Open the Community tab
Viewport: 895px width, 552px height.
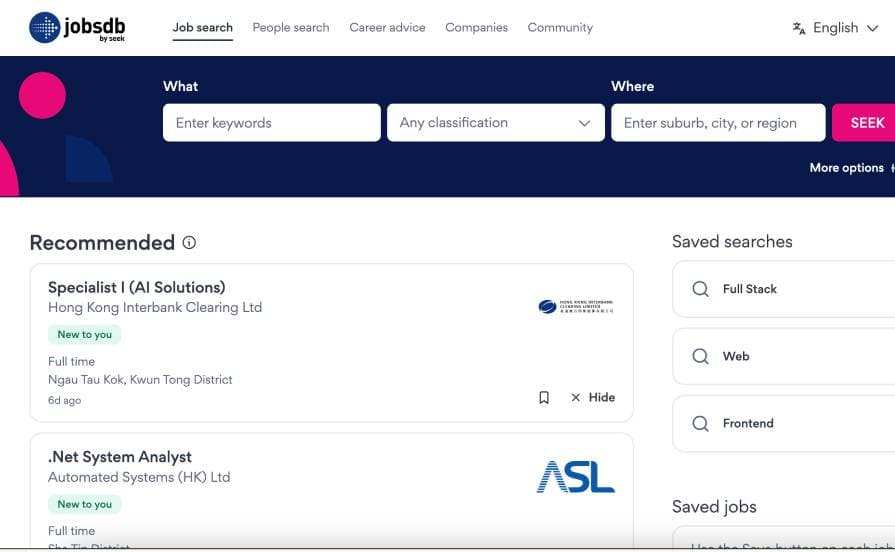pos(560,27)
